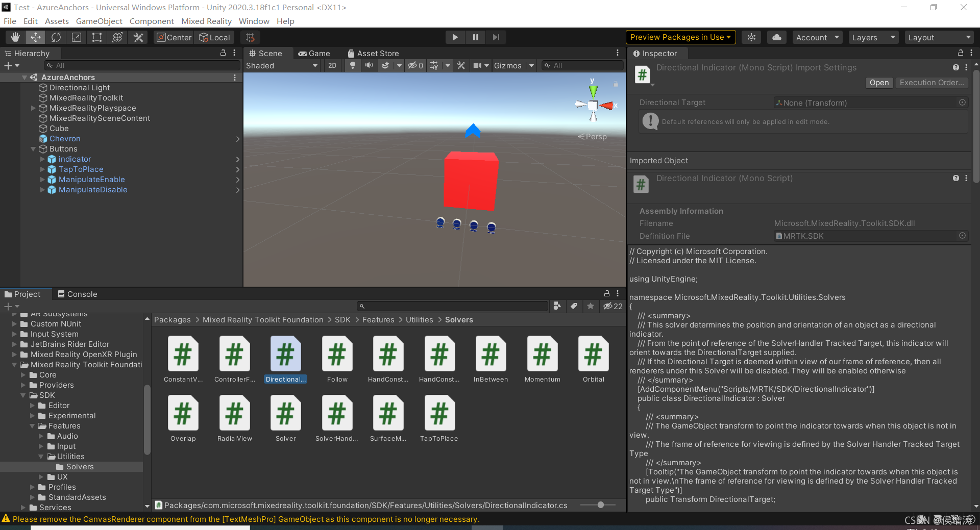Click the scene orientation gizmo

click(x=593, y=105)
